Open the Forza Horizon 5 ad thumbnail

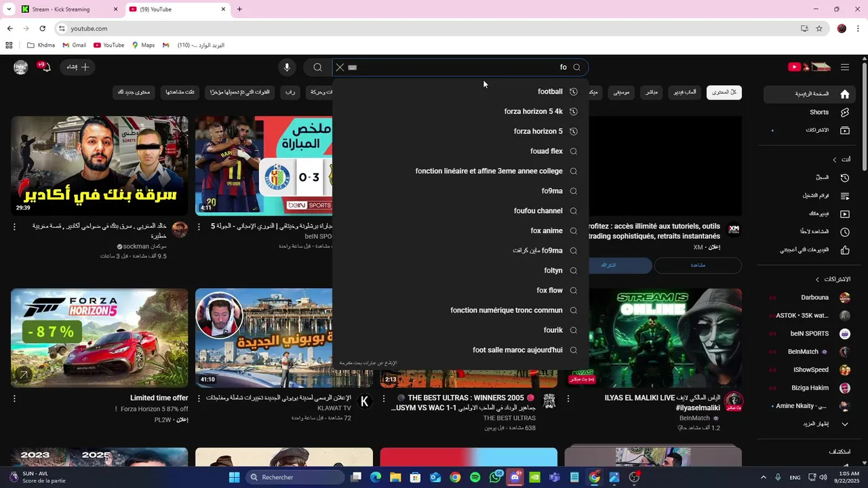coord(100,338)
